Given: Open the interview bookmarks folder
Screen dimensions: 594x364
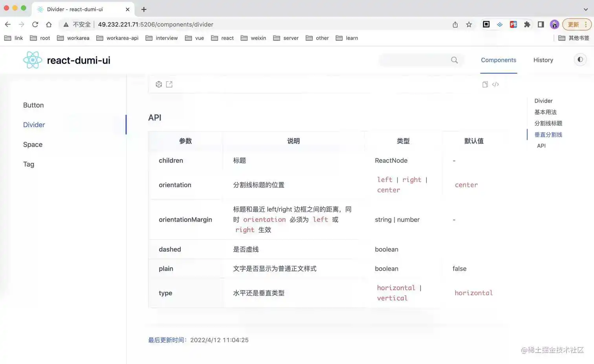Looking at the screenshot, I should click(161, 38).
